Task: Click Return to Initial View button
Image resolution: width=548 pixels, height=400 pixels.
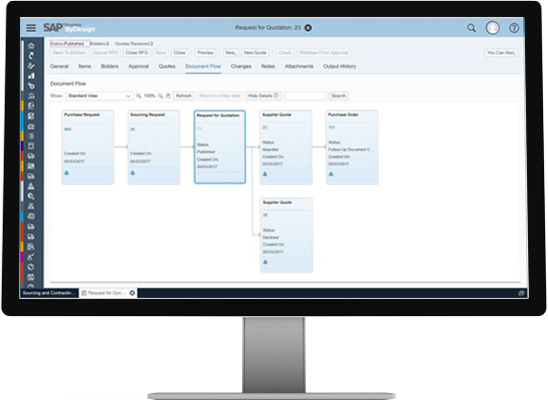Action: coord(220,96)
